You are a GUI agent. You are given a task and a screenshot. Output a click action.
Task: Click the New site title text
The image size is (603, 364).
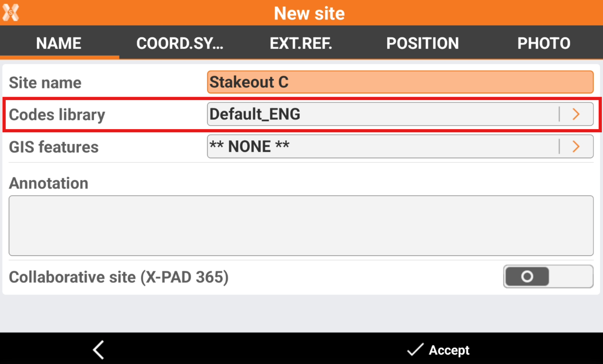point(309,13)
